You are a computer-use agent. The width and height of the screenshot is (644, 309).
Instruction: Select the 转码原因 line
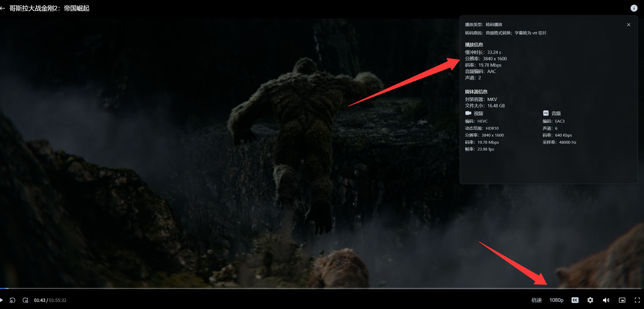(506, 33)
